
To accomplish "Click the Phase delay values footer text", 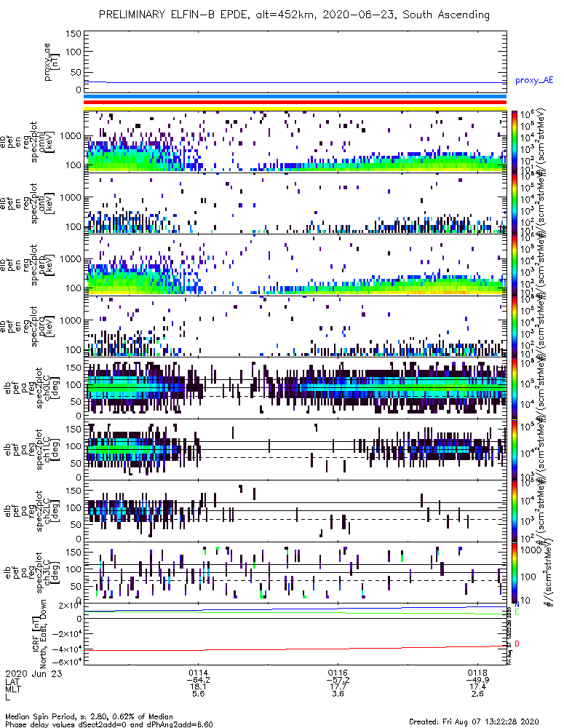I will pos(109,724).
